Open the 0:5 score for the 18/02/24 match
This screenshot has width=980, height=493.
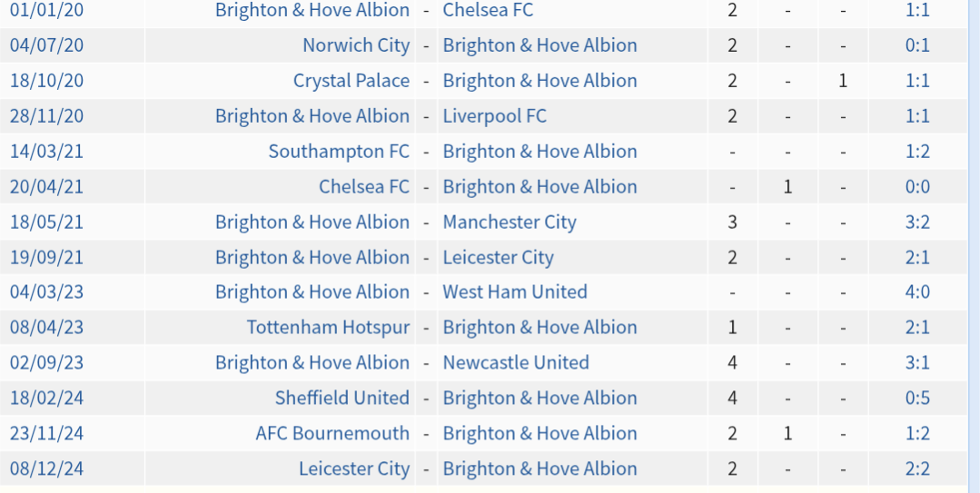pyautogui.click(x=916, y=398)
